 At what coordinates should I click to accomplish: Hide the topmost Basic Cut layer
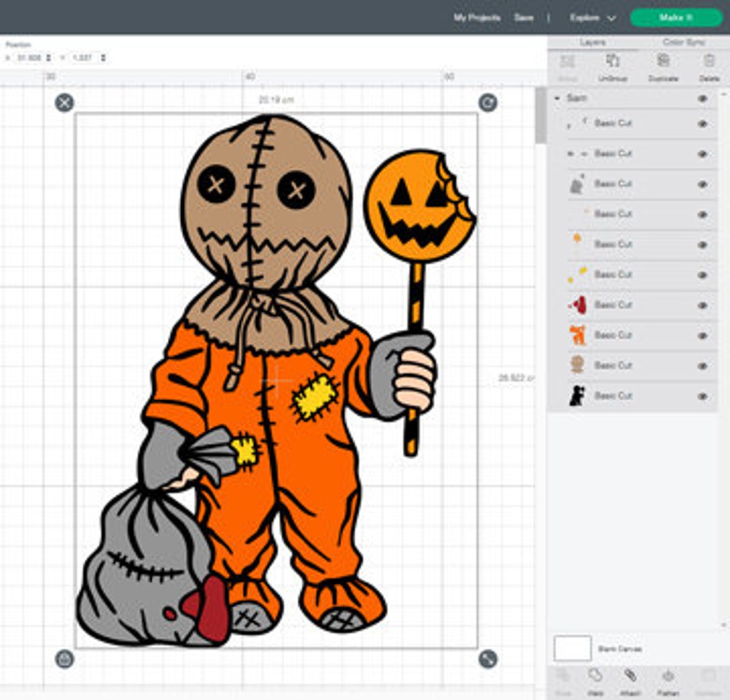coord(701,123)
